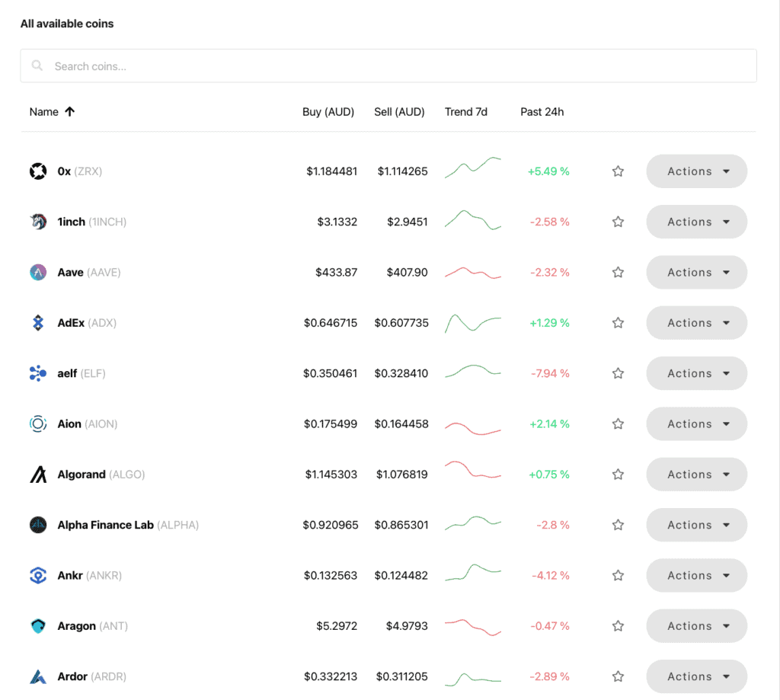Screen dimensions: 780x700
Task: Star the Aave coin
Action: (618, 272)
